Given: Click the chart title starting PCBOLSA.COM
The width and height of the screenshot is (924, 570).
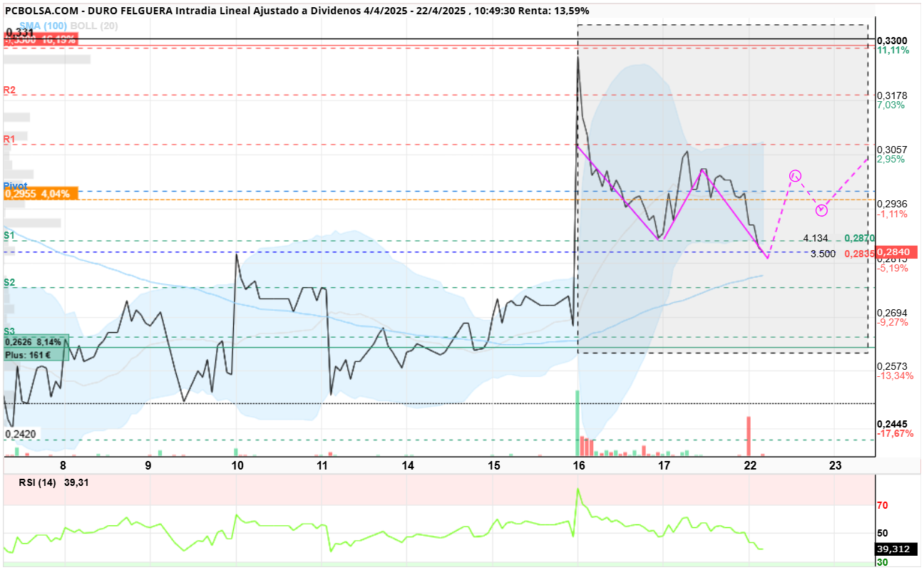Looking at the screenshot, I should click(x=297, y=11).
